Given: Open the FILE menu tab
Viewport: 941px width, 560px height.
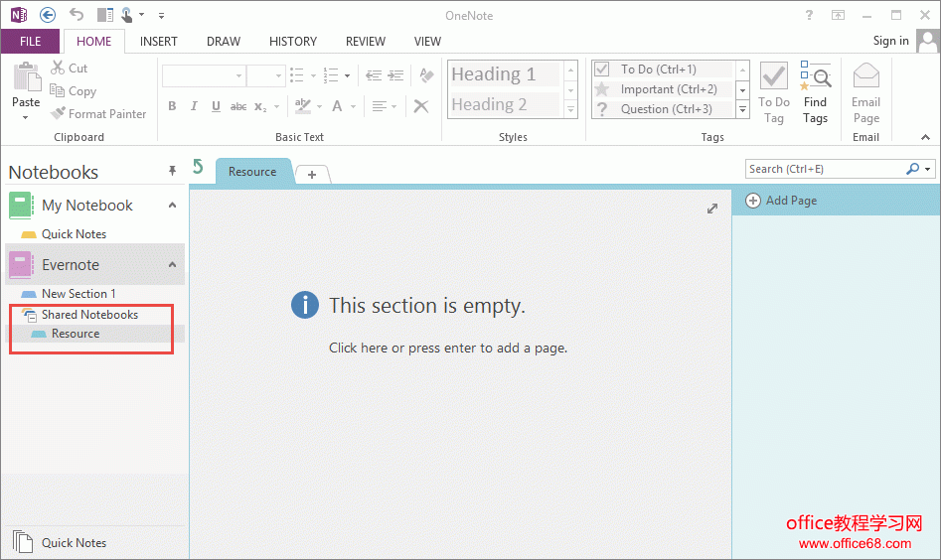Looking at the screenshot, I should pyautogui.click(x=30, y=42).
